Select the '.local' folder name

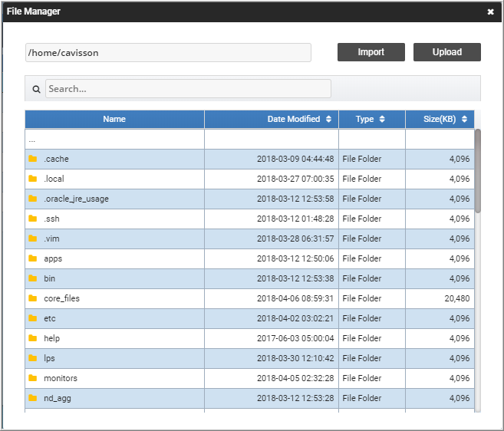tap(54, 179)
